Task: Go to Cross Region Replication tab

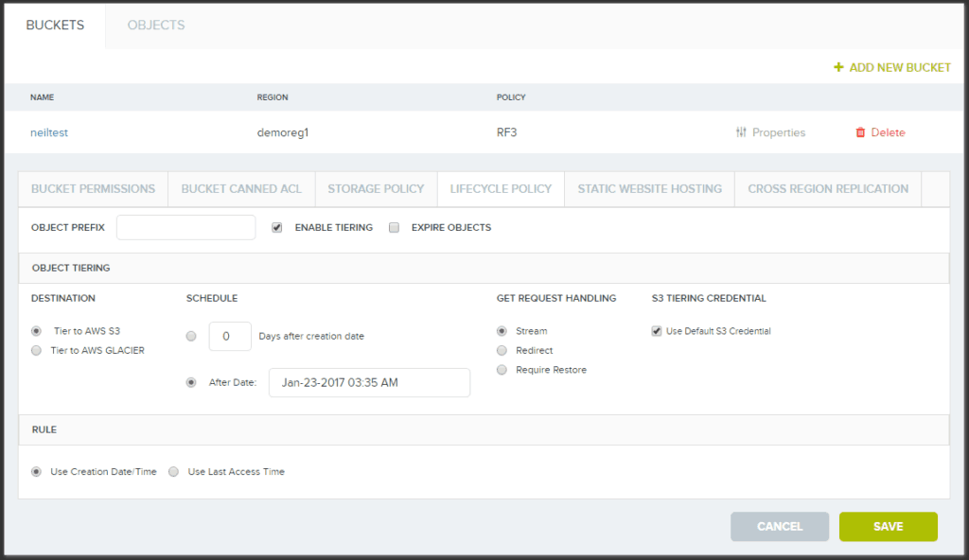Action: (x=828, y=188)
